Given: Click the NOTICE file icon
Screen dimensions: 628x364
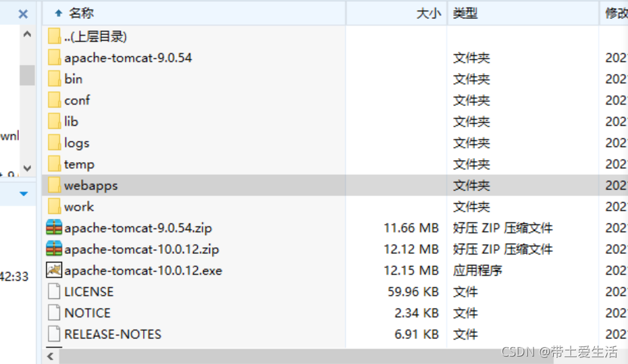Looking at the screenshot, I should point(54,313).
